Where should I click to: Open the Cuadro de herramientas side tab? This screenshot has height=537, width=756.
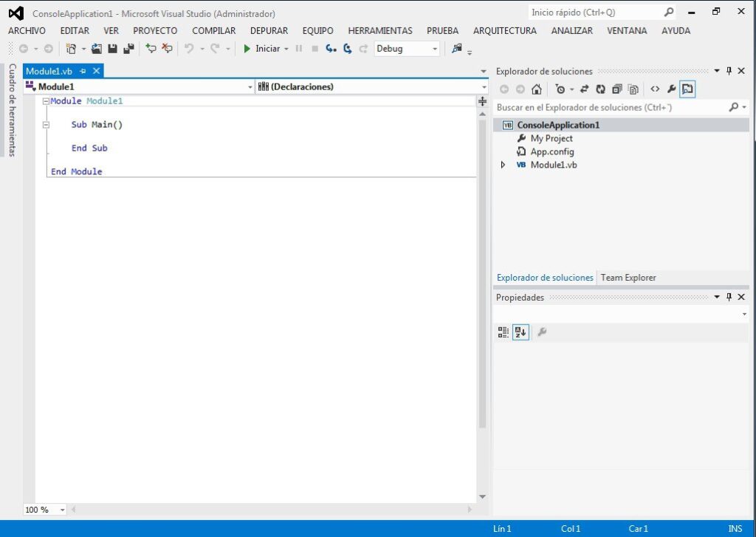coord(13,110)
